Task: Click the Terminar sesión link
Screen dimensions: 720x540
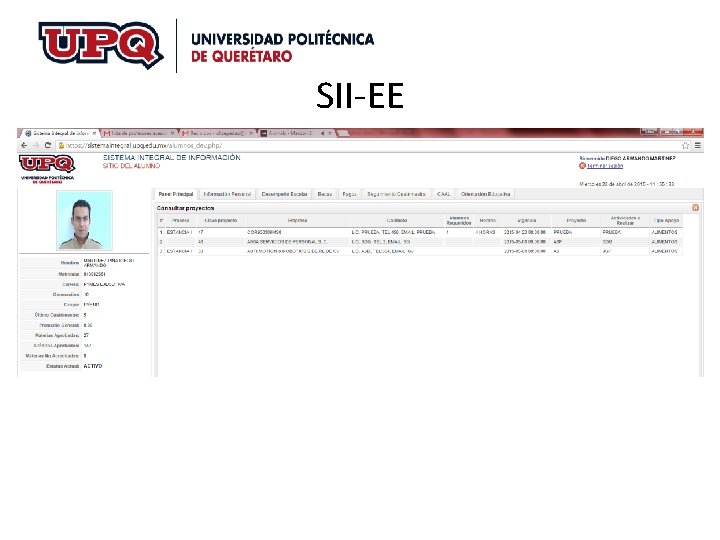Action: [605, 166]
